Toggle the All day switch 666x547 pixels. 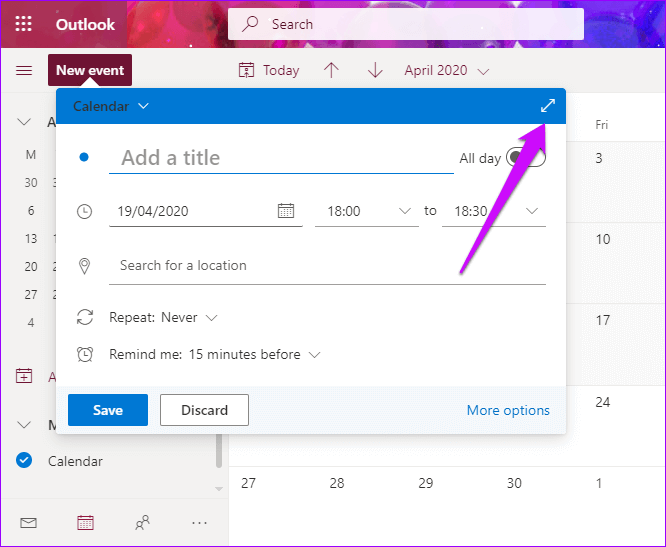[x=526, y=158]
